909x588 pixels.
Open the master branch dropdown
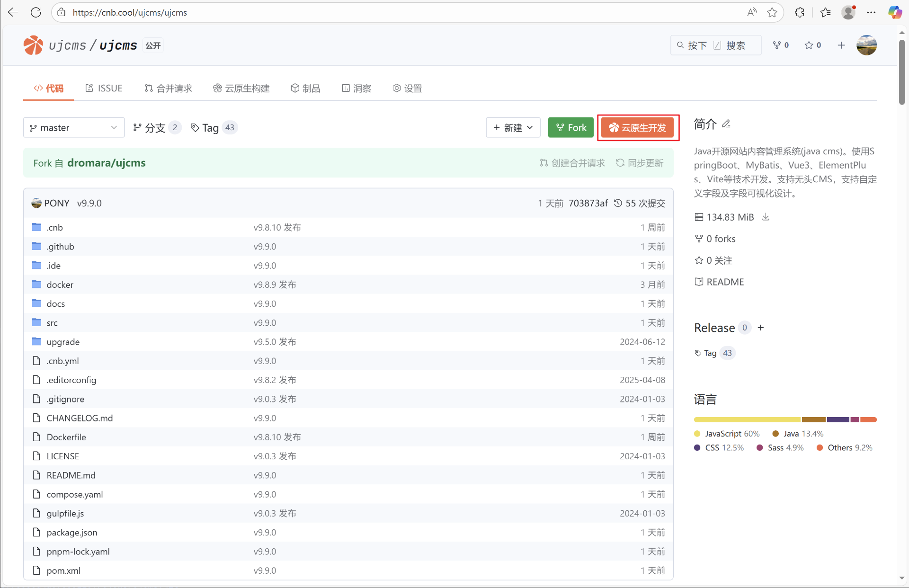coord(74,127)
